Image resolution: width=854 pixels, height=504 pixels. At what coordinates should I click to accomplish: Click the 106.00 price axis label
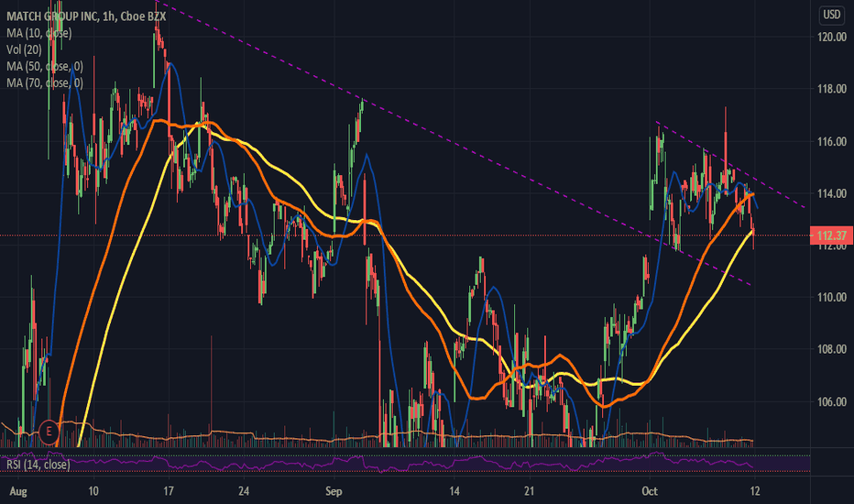pyautogui.click(x=832, y=402)
